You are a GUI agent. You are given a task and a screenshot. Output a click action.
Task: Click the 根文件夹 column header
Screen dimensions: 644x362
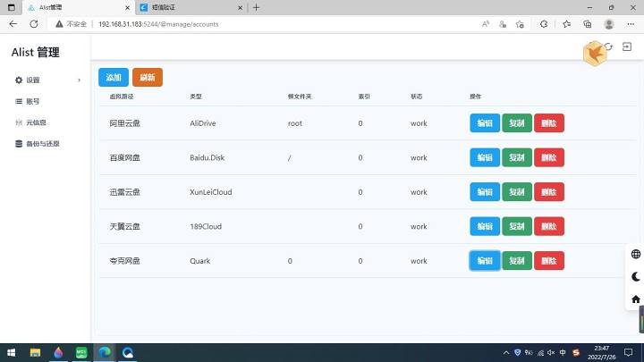pyautogui.click(x=300, y=97)
